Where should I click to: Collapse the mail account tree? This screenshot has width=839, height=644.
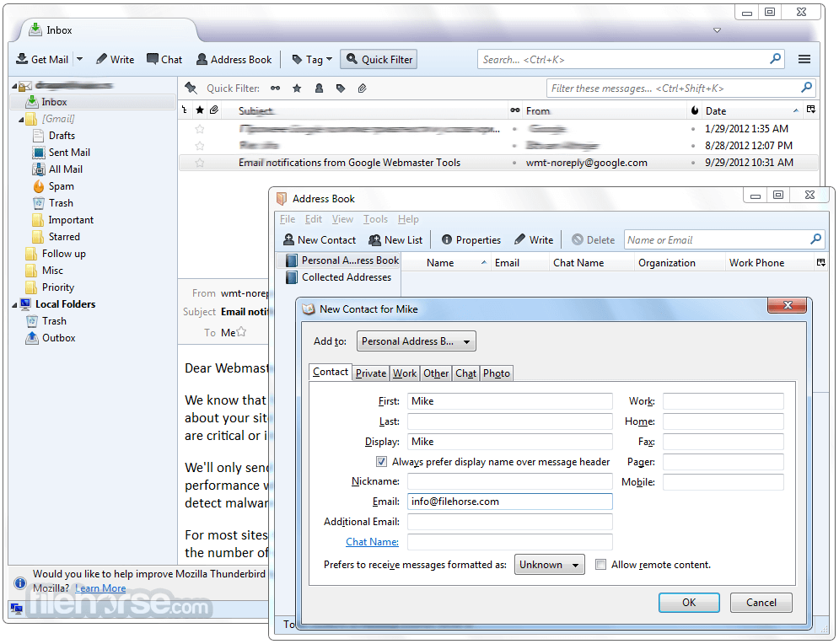tap(14, 86)
